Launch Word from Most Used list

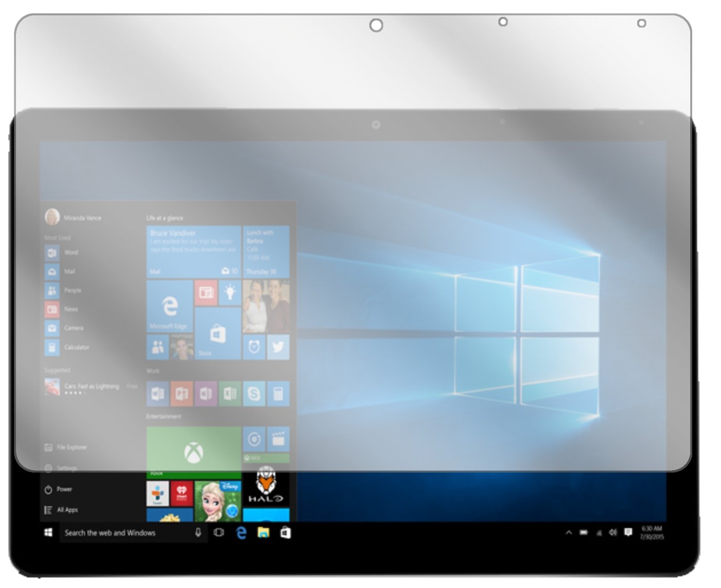click(62, 253)
